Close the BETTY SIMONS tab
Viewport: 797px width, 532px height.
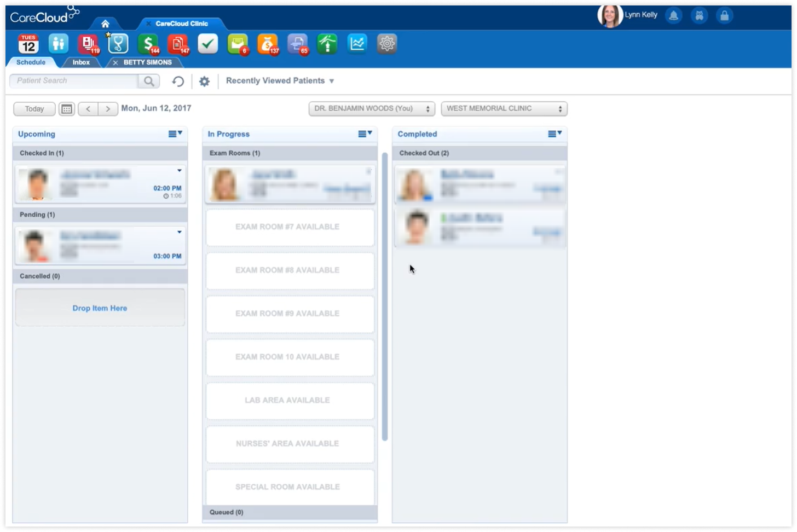(x=115, y=63)
